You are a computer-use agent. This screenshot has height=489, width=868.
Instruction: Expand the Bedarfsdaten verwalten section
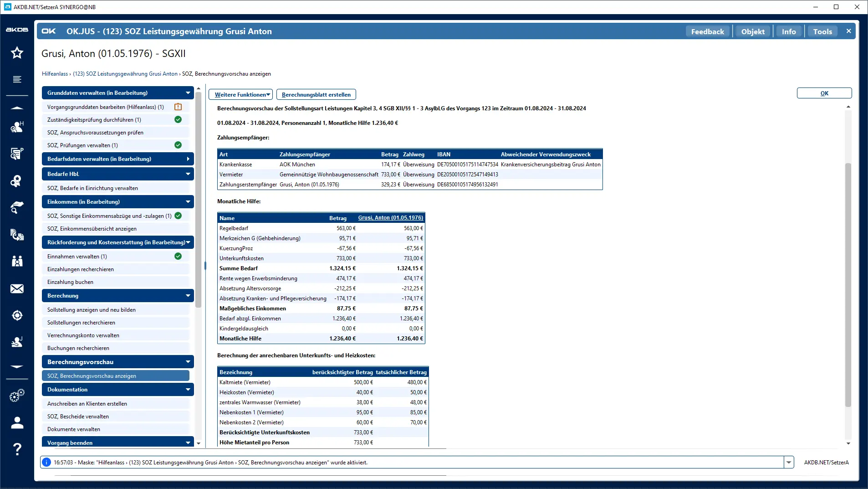pyautogui.click(x=188, y=159)
